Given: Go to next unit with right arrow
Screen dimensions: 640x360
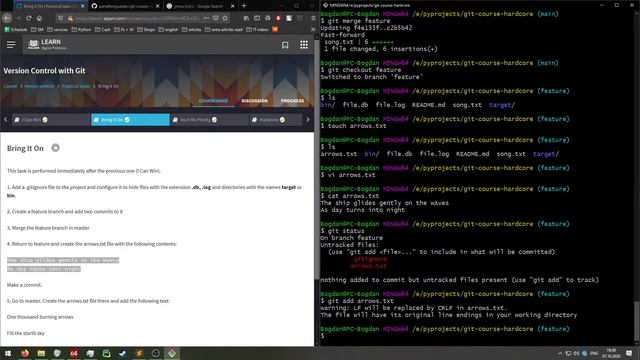Looking at the screenshot, I should [308, 120].
